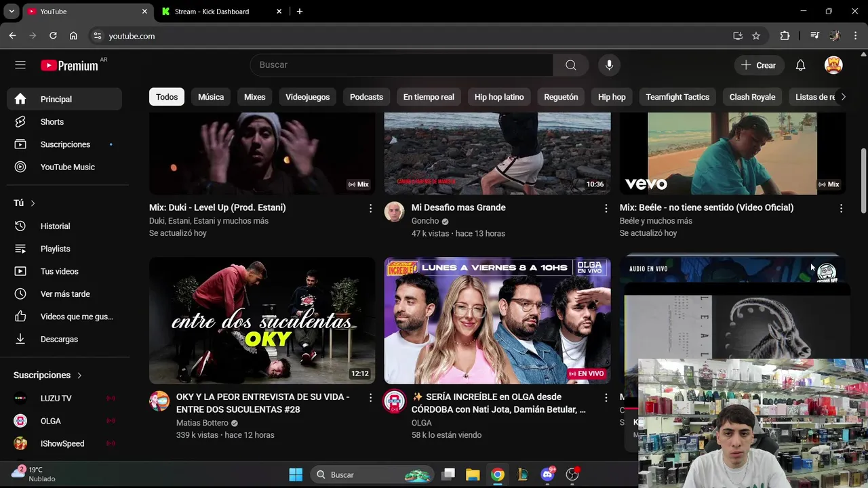The image size is (868, 488).
Task: Open more options for OKY entrevista video
Action: 370,398
